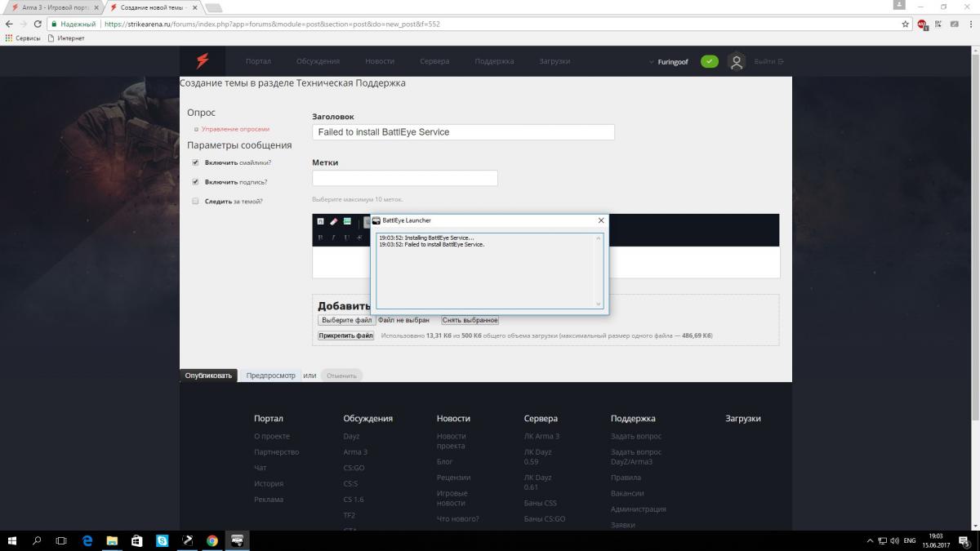
Task: Toggle bold formatting in the editor
Action: [x=321, y=237]
